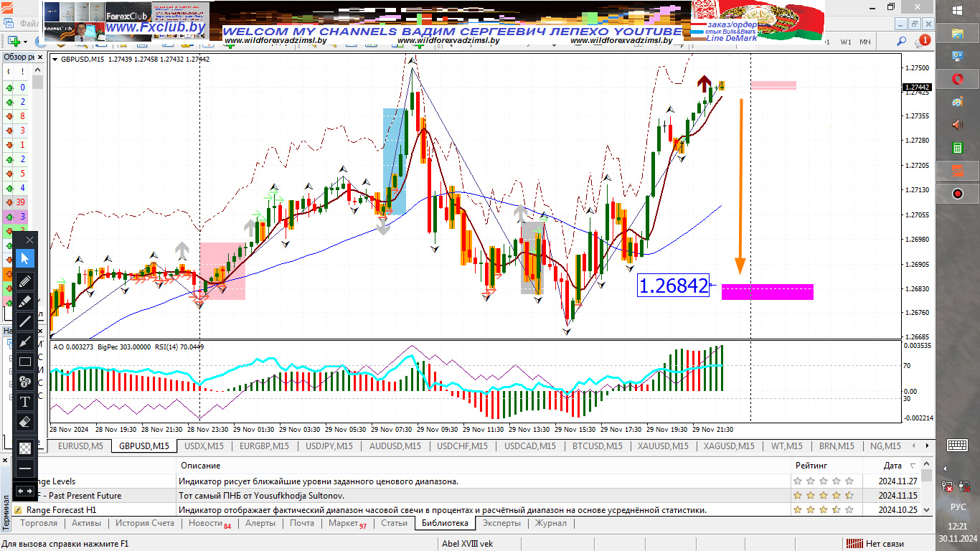Image resolution: width=980 pixels, height=551 pixels.
Task: Select the Past Present Future library row
Action: coord(466,495)
